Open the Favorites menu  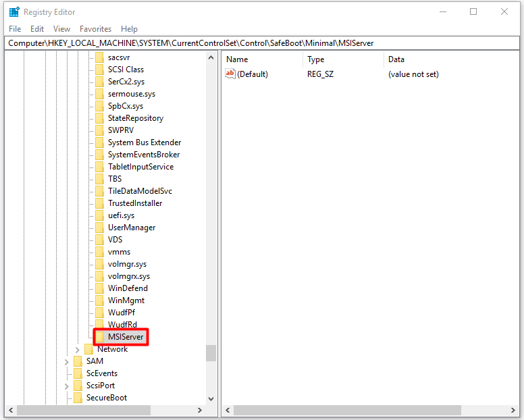96,29
